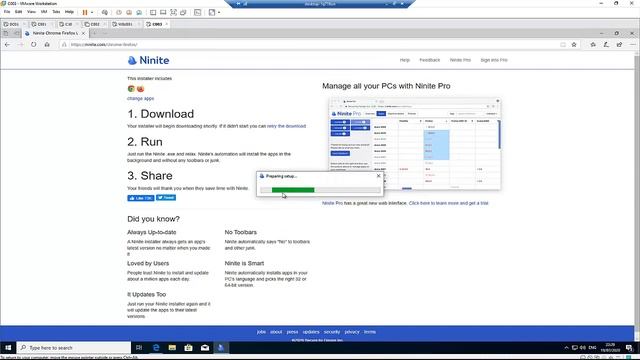The width and height of the screenshot is (640, 360).
Task: Click the Send Ctrl+Alt+Del icon in VMware toolbar
Action: tap(105, 12)
